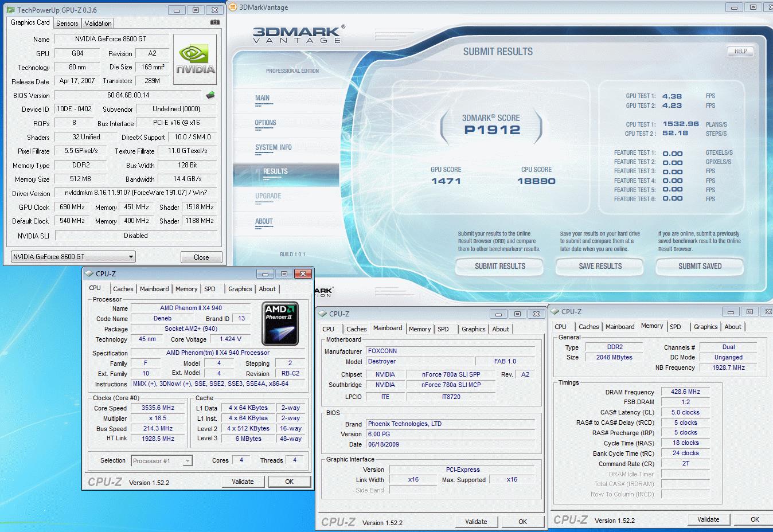Open CPU tab in CPU-Z Memory window

click(x=561, y=327)
